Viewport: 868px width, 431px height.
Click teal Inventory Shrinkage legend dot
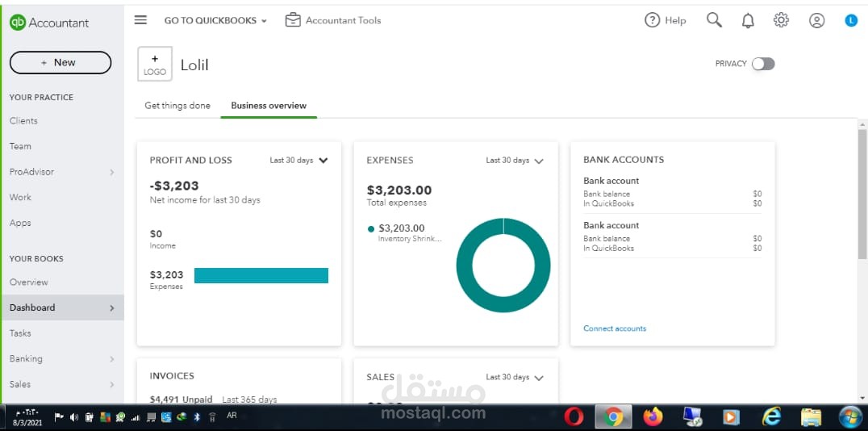tap(371, 228)
